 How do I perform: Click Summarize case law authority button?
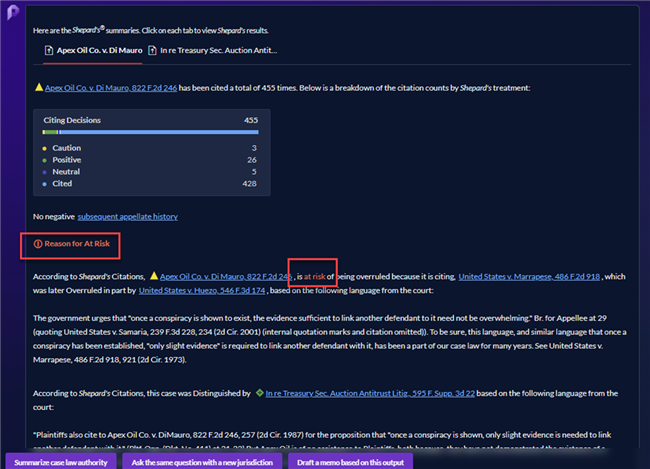tap(61, 462)
